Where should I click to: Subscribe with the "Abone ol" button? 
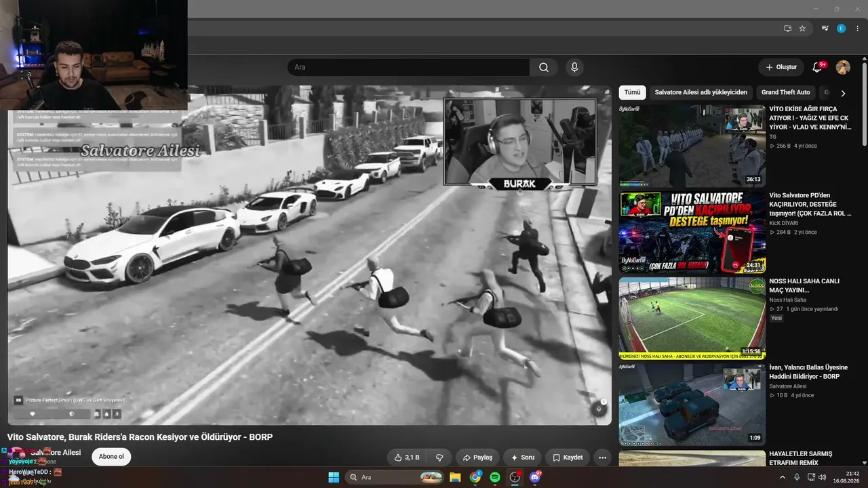pos(111,457)
